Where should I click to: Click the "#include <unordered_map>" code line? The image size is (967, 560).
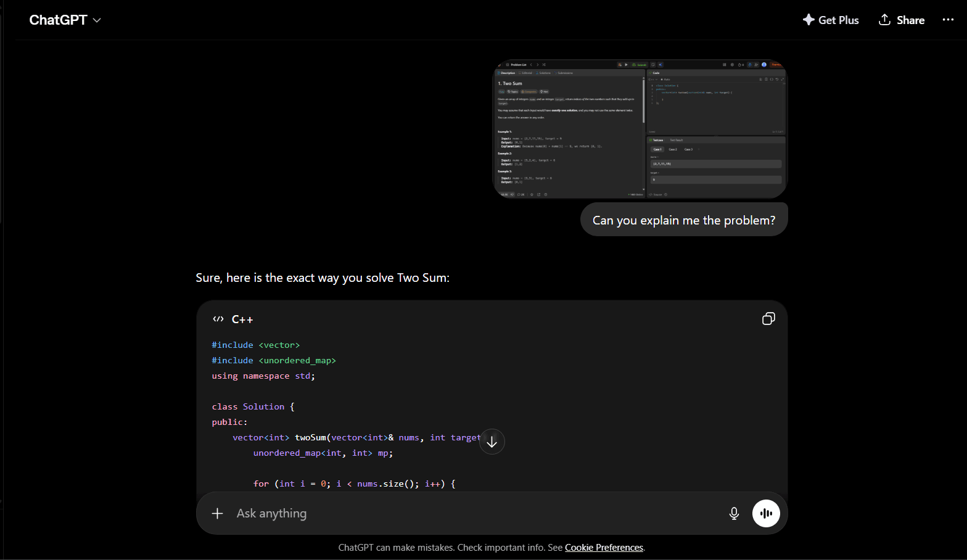(274, 360)
